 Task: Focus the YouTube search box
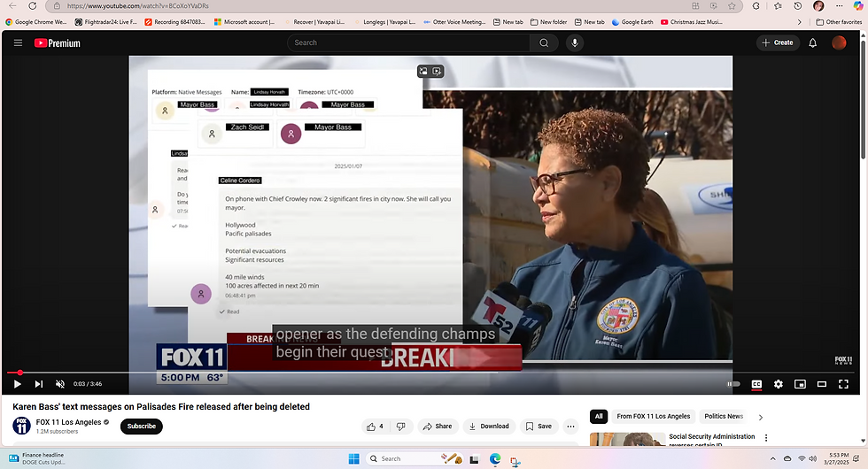(x=408, y=42)
